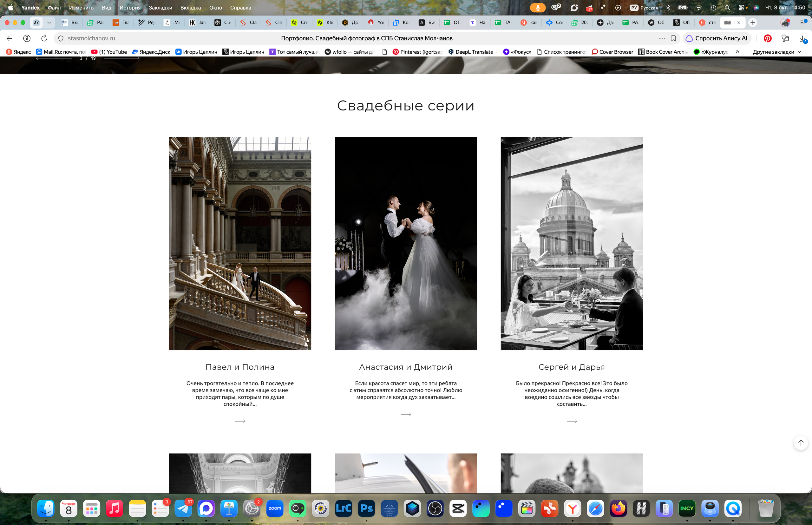Open Zoom from the dock

pos(275,509)
